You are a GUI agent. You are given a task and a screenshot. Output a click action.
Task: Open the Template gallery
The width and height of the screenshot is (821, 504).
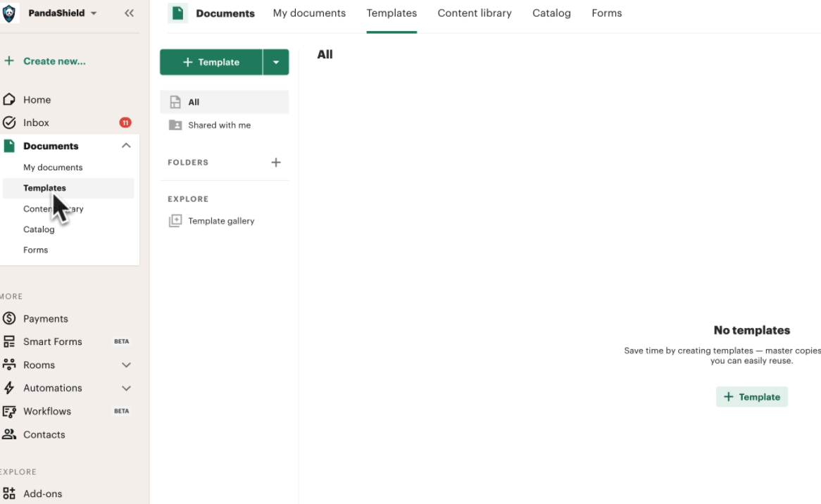(x=220, y=220)
